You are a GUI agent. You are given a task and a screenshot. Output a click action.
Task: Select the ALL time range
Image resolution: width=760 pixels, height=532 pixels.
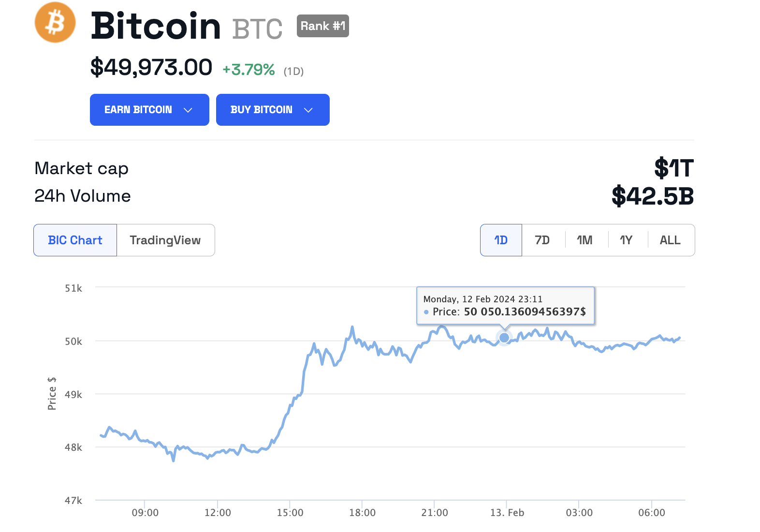(670, 240)
